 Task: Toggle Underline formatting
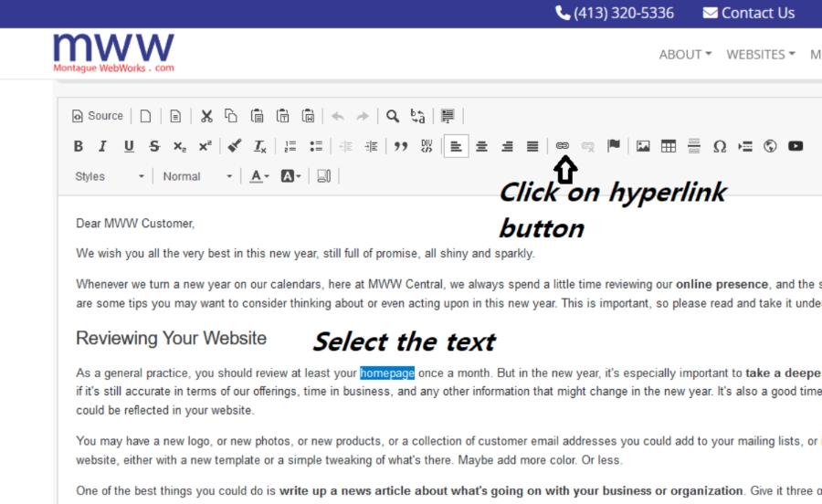click(129, 146)
